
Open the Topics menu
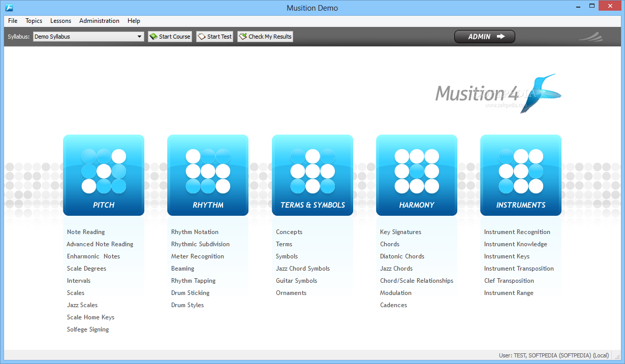(34, 21)
